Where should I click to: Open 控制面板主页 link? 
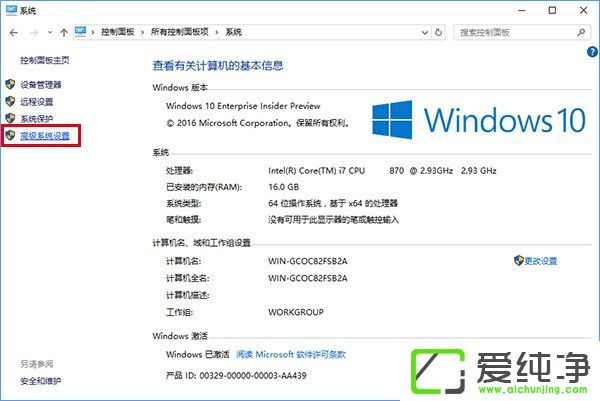point(45,60)
